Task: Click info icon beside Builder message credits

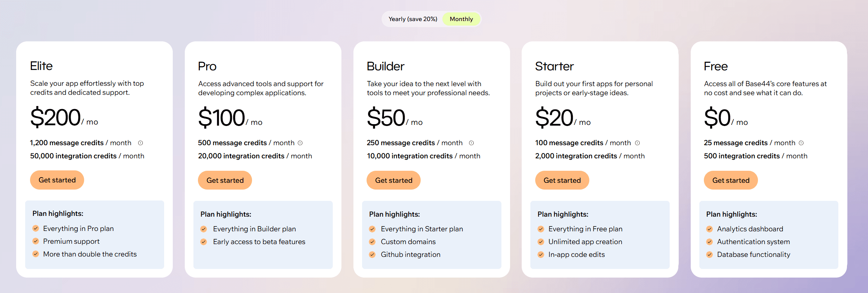Action: point(471,143)
